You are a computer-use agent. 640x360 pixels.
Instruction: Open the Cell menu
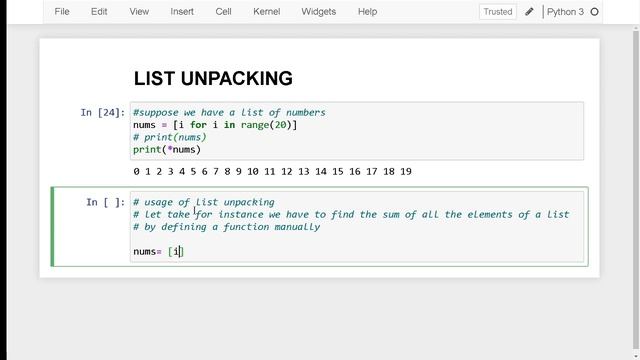click(x=223, y=11)
